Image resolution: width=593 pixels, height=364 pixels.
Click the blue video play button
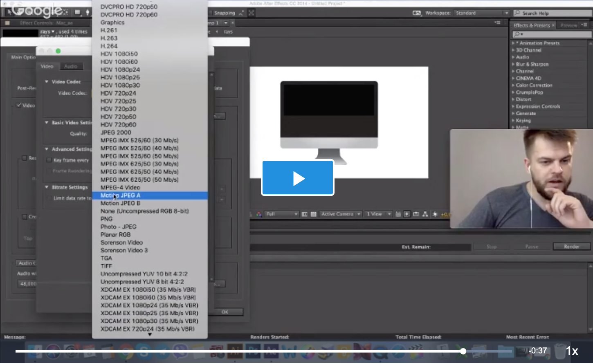(298, 178)
